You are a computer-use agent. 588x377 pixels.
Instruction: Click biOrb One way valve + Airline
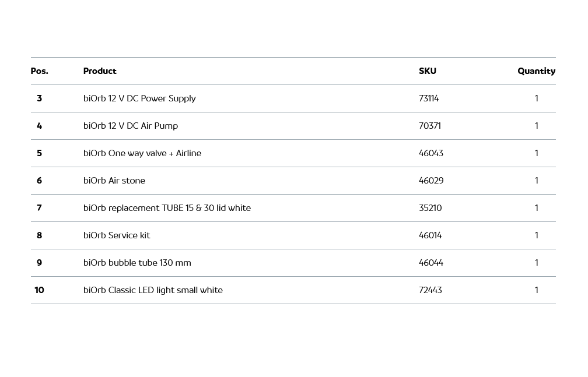click(142, 153)
